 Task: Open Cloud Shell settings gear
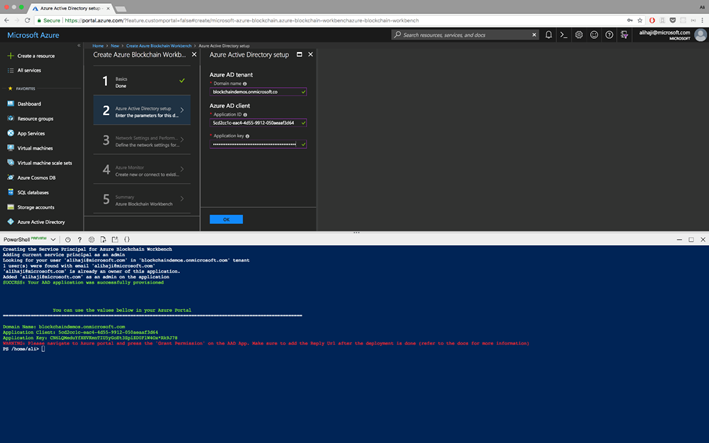tap(91, 240)
